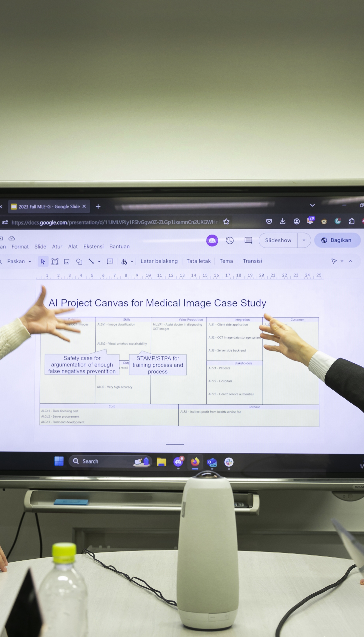Click the revision history clock icon
Viewport: 364px width, 637px height.
(x=231, y=240)
